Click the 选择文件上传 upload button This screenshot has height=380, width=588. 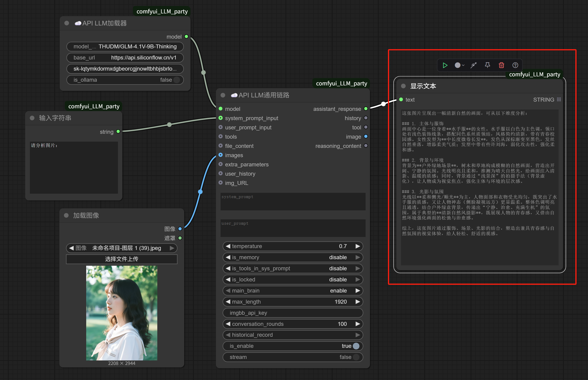tap(122, 259)
